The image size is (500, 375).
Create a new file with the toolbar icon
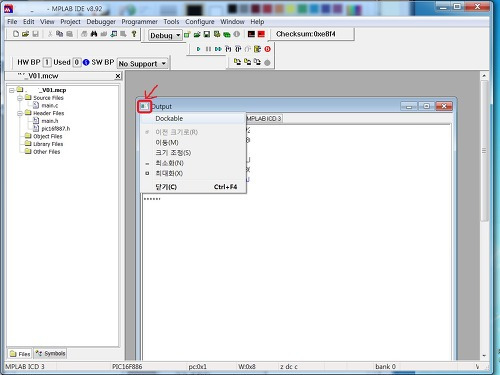[x=16, y=34]
